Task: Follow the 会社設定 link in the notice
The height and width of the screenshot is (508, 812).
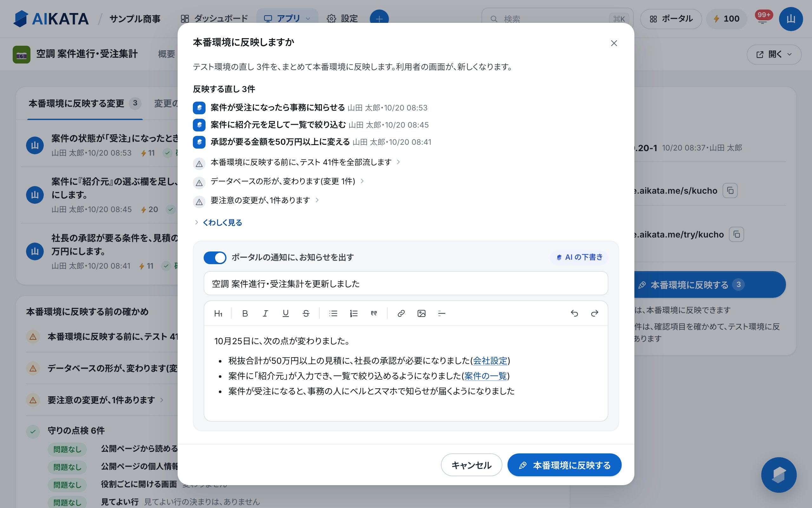Action: (x=490, y=361)
